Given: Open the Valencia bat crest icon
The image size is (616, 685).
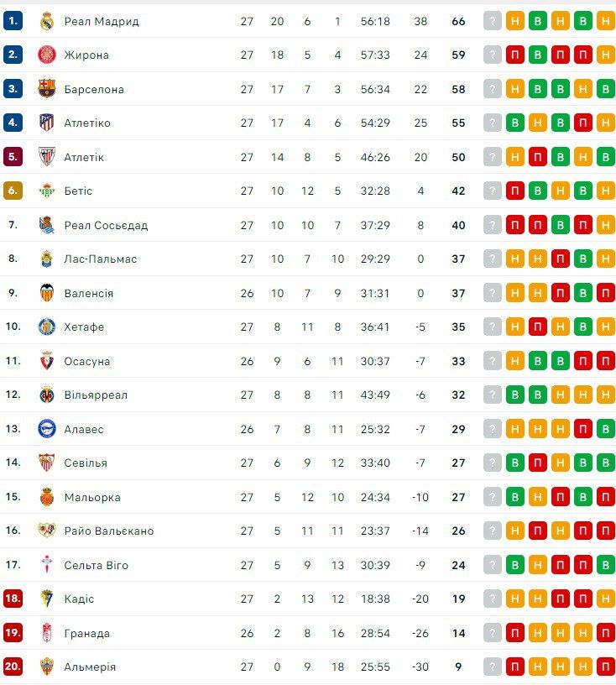Looking at the screenshot, I should [47, 293].
